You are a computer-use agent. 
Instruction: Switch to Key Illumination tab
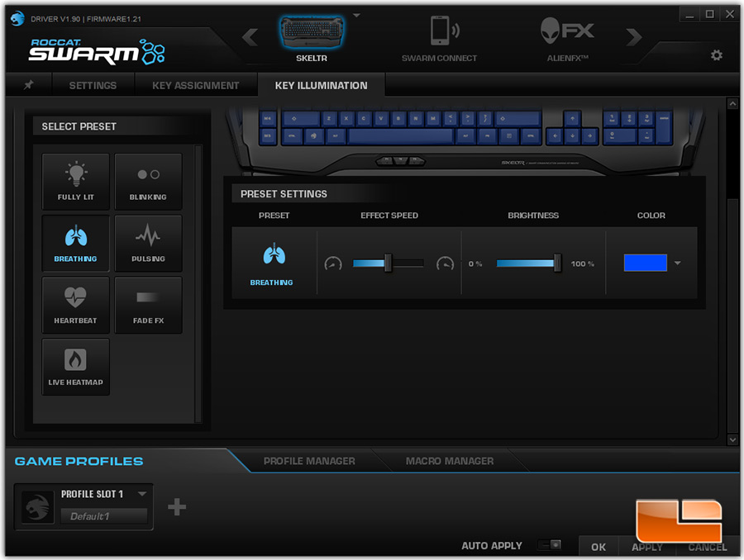pos(322,85)
